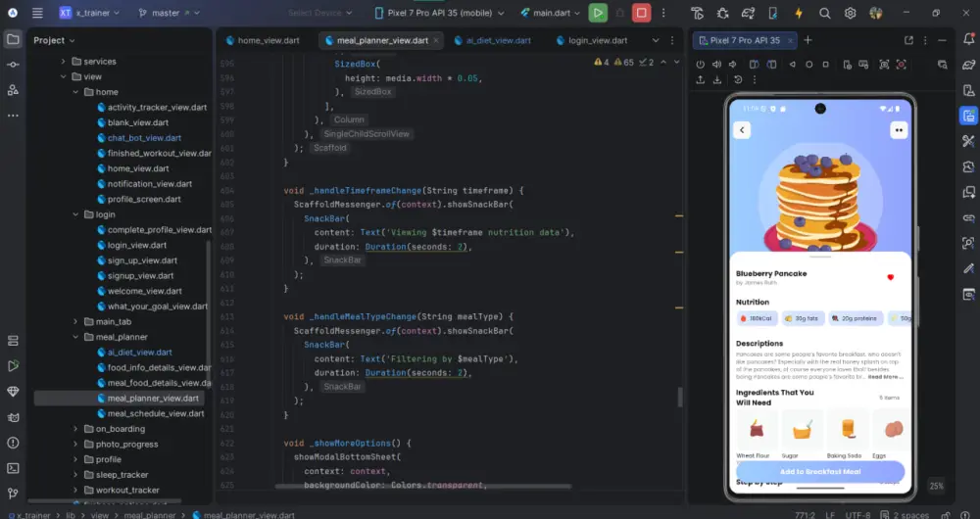The width and height of the screenshot is (980, 519).
Task: Switch to the ai_diet_view.dart tab
Action: [493, 40]
